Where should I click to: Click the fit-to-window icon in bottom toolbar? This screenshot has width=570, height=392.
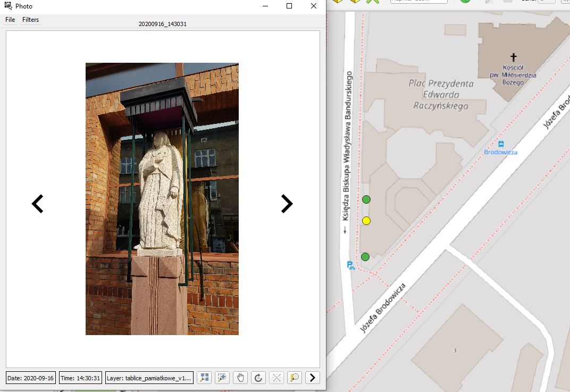click(x=204, y=378)
